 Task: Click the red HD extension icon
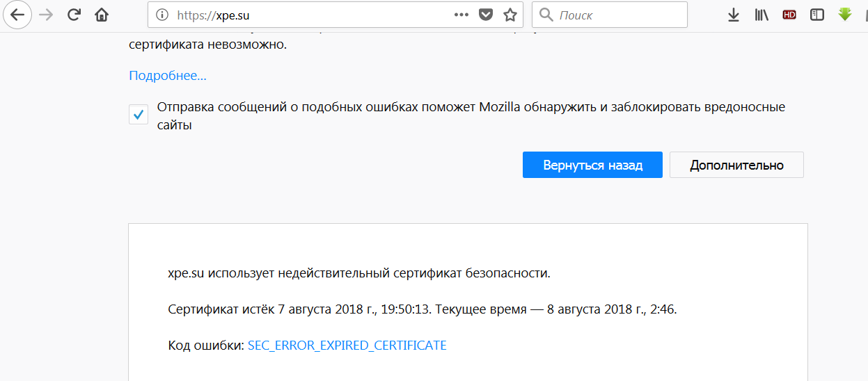(789, 15)
